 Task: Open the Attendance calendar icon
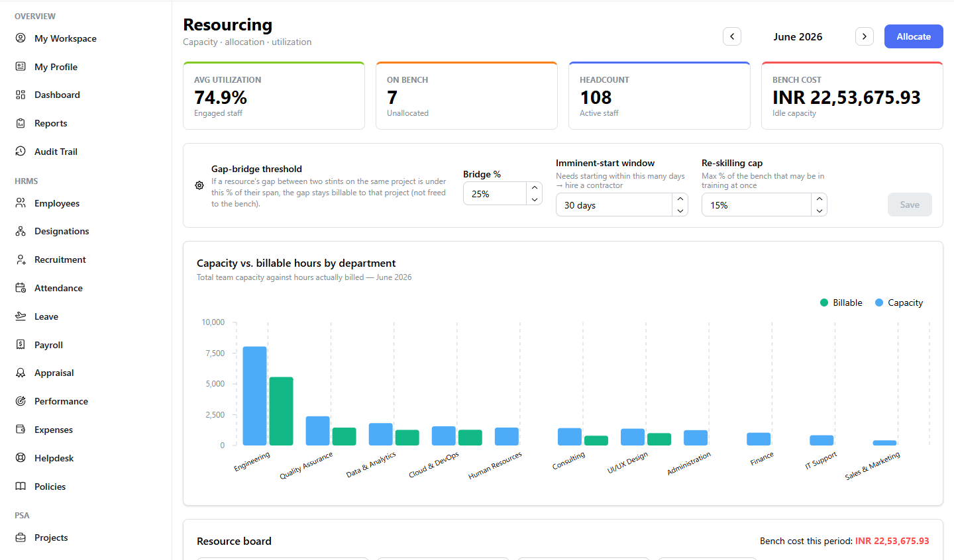tap(21, 288)
